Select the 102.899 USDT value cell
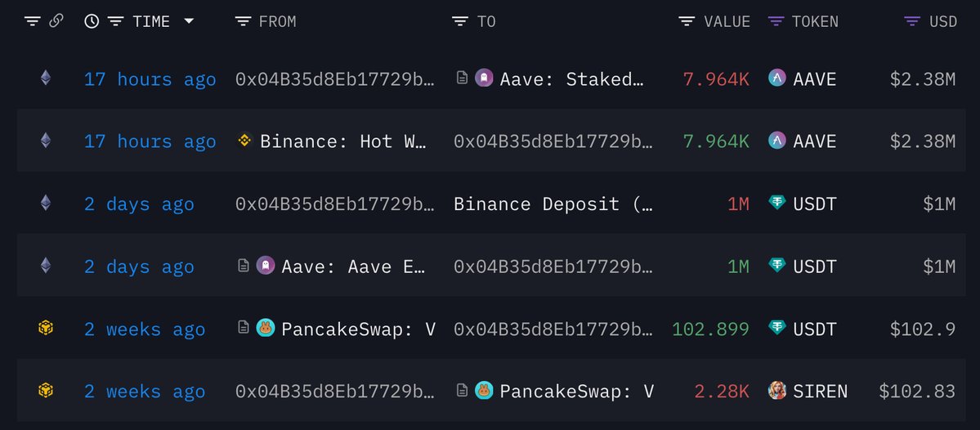980x430 pixels. tap(710, 329)
